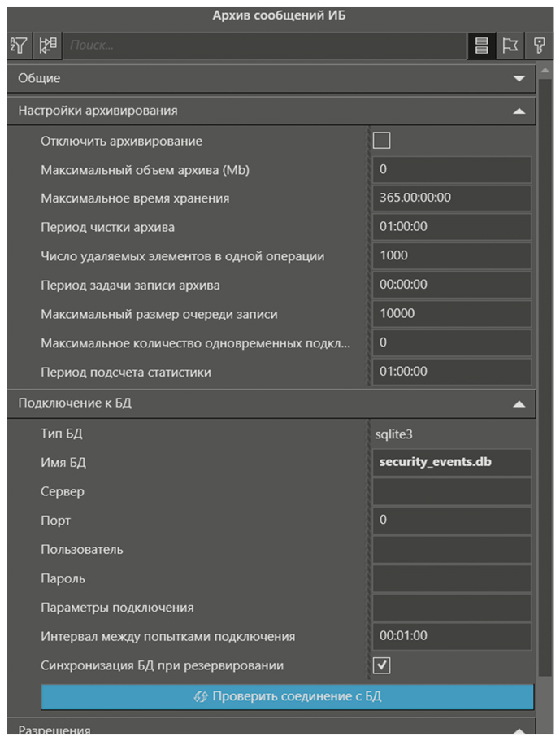This screenshot has width=560, height=741.
Task: Enable the 'Отключить архивирование' checkbox
Action: tap(381, 141)
